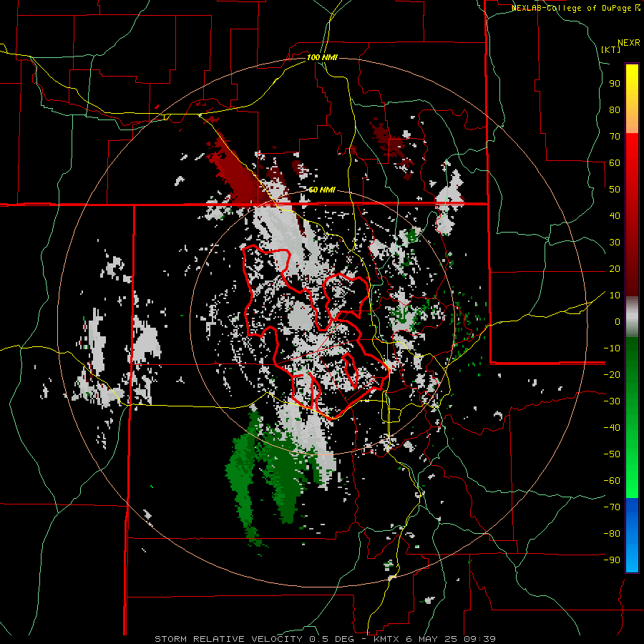The width and height of the screenshot is (644, 644).
Task: Click the -50 value on the velocity scale
Action: [x=612, y=454]
